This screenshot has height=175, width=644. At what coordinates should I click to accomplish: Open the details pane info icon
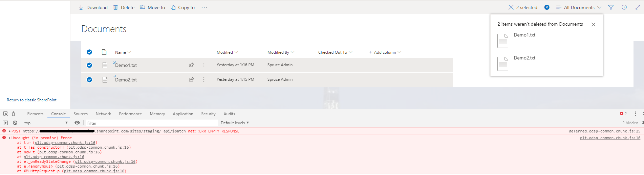(624, 7)
